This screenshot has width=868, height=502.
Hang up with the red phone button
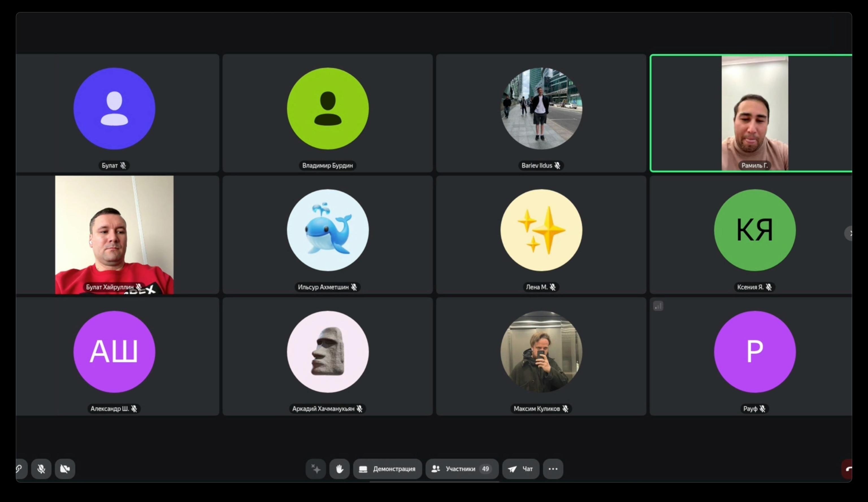tap(847, 469)
